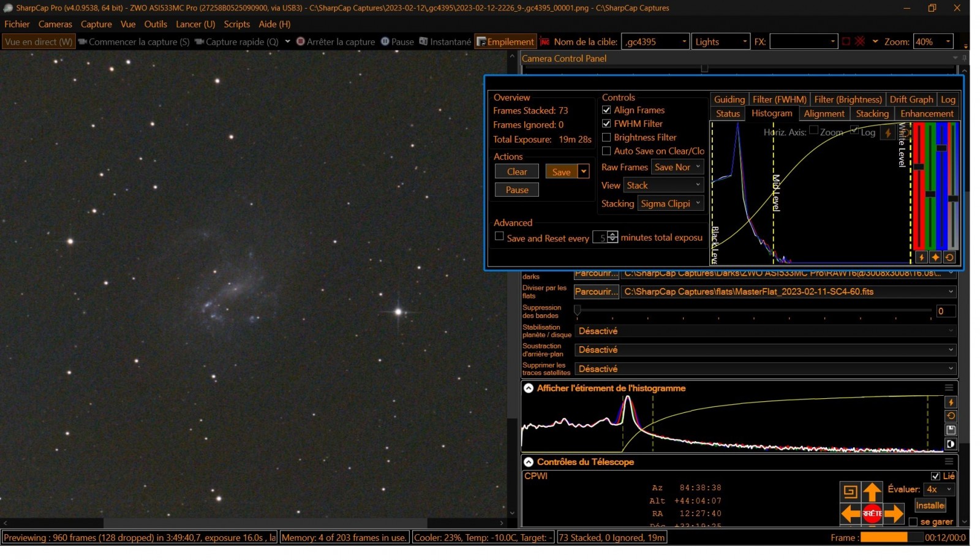
Task: Click lightning auto-stretch in histogram stretch panel
Action: coord(951,403)
